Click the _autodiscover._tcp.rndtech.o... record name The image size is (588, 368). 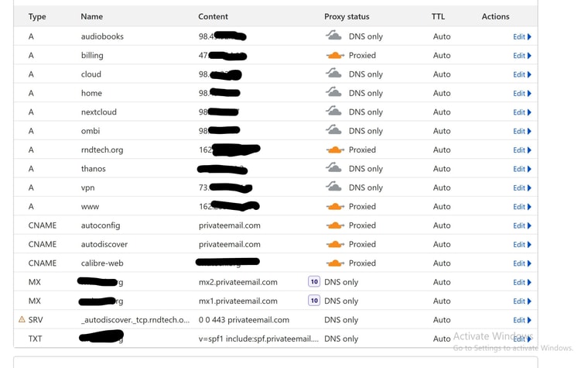135,320
